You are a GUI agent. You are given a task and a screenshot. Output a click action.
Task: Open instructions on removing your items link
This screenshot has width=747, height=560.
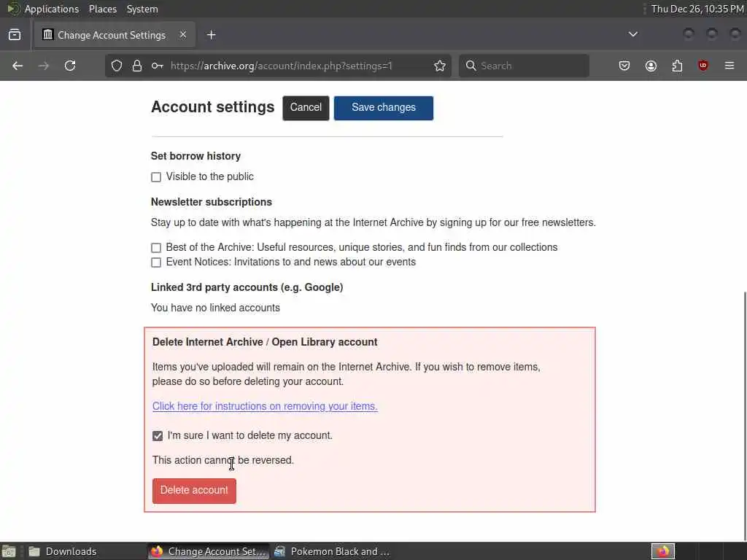pos(265,406)
